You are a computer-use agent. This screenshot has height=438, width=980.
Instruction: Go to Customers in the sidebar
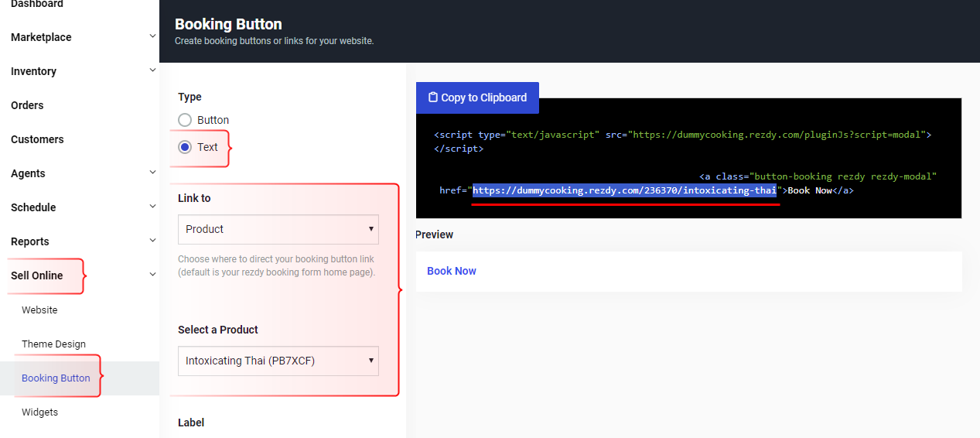[x=37, y=139]
